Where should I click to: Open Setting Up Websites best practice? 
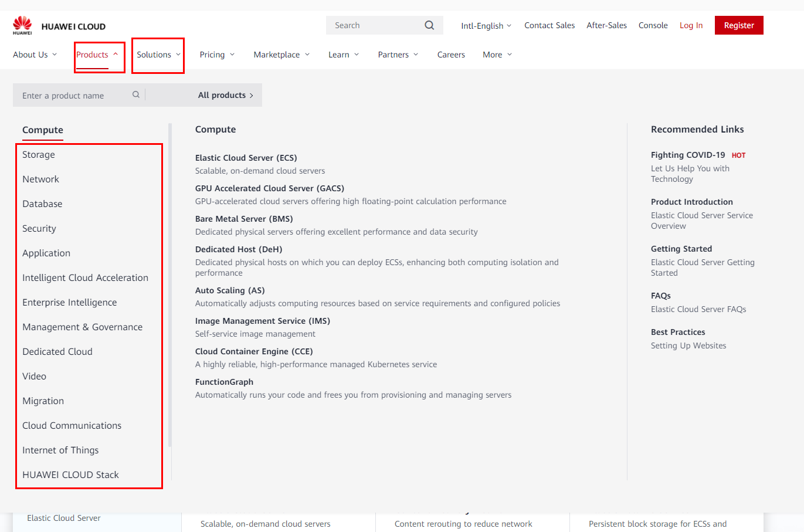pos(688,345)
